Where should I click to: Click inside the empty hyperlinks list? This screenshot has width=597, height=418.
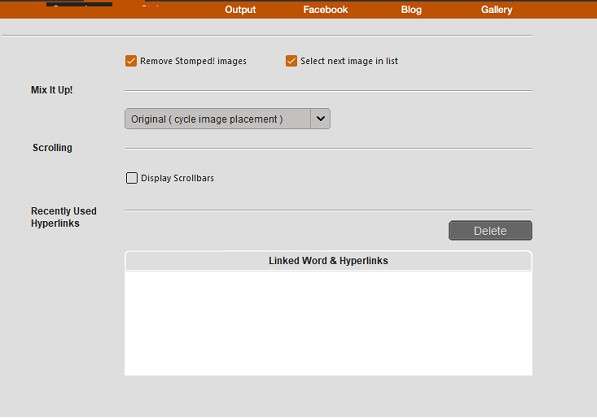point(328,323)
